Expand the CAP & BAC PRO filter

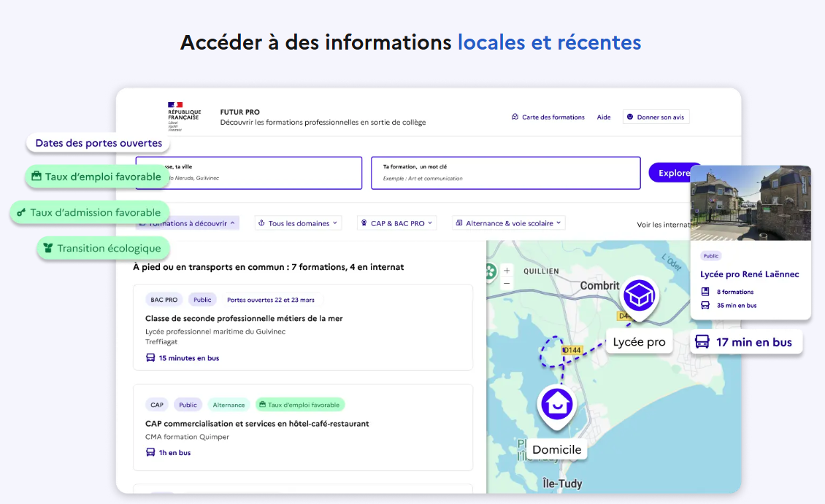coord(396,223)
